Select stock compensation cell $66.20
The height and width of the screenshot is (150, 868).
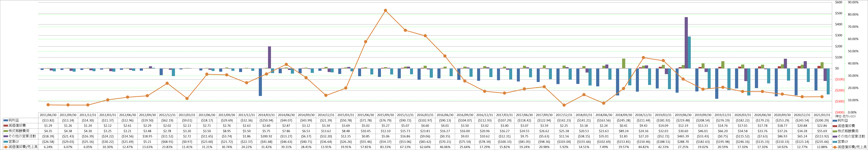(x=722, y=131)
